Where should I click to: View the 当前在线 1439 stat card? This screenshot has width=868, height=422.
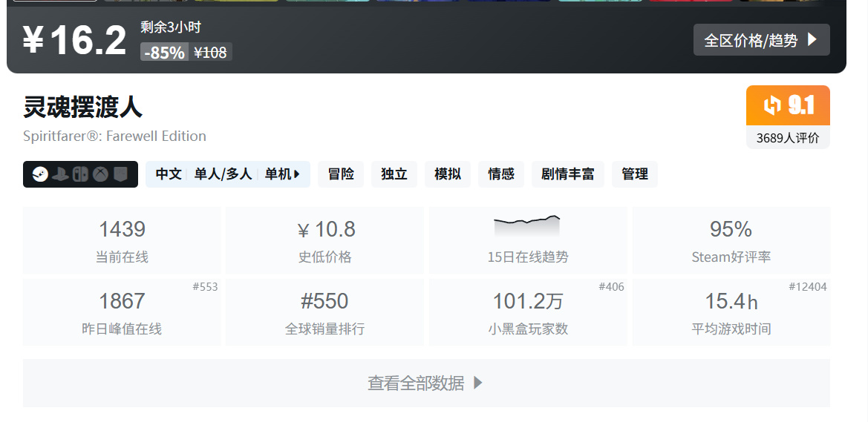(122, 240)
